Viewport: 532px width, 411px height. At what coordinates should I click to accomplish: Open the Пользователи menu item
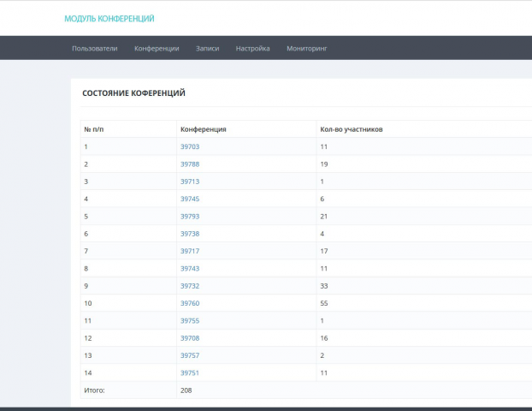click(x=95, y=49)
